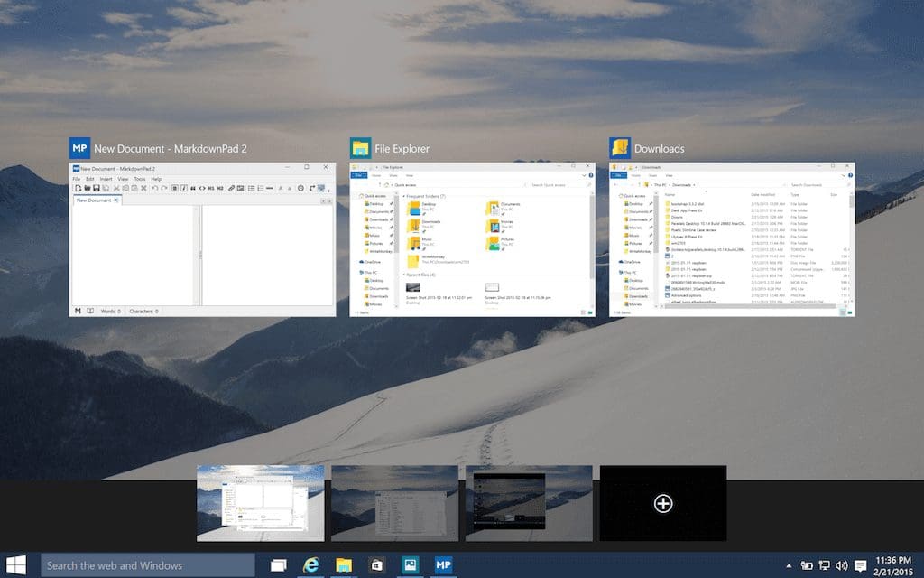
Task: Click 'Words: 0' in MarkdownPad status bar
Action: [x=111, y=311]
